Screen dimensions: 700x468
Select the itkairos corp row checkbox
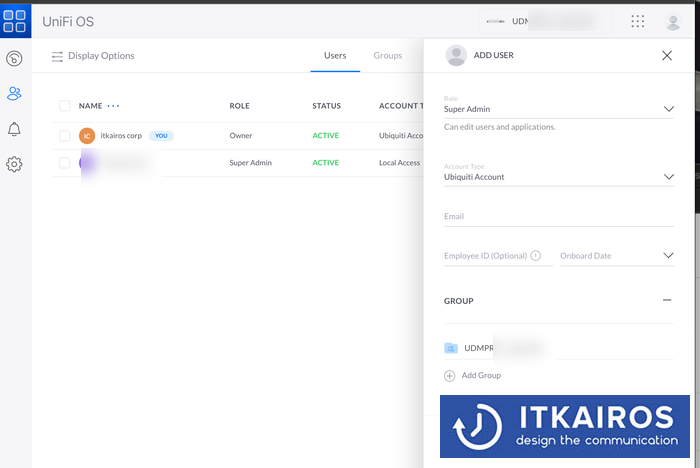pos(65,136)
